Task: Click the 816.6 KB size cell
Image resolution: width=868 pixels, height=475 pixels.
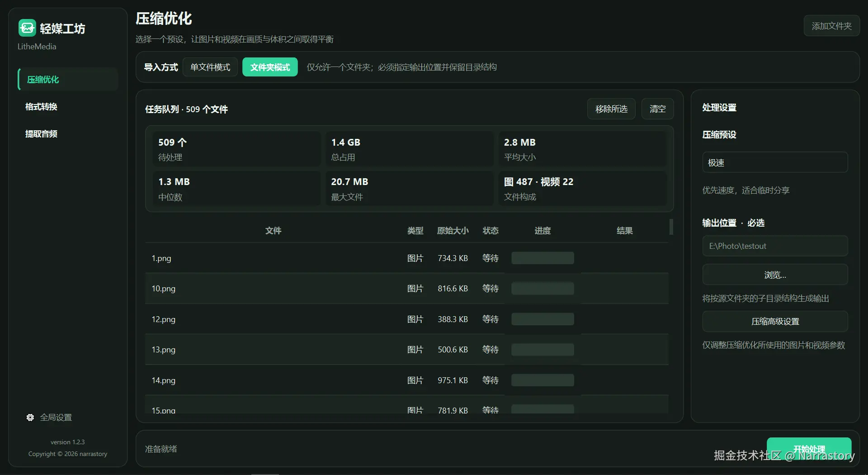Action: coord(453,288)
